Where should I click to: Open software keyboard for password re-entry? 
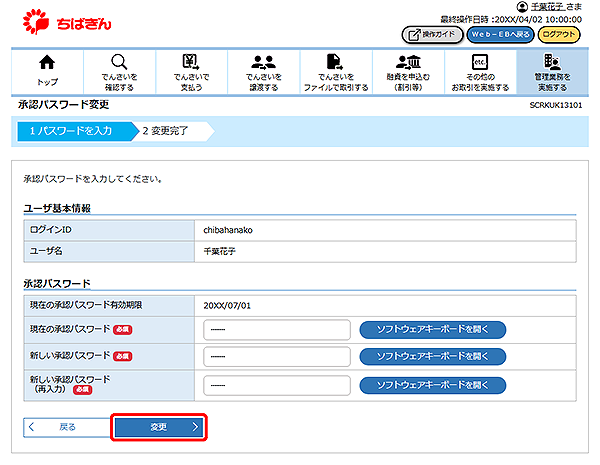click(x=433, y=384)
